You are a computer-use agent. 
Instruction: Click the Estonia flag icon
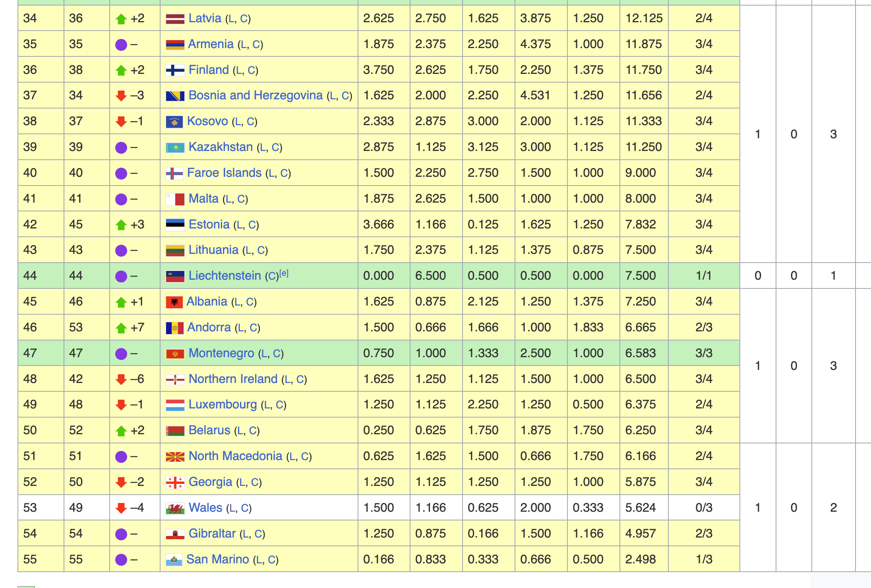(x=175, y=225)
